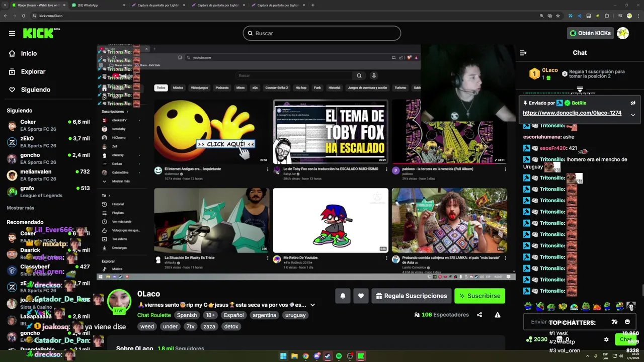Report stream via warning triangle icon
The image size is (644, 362).
pos(497,315)
